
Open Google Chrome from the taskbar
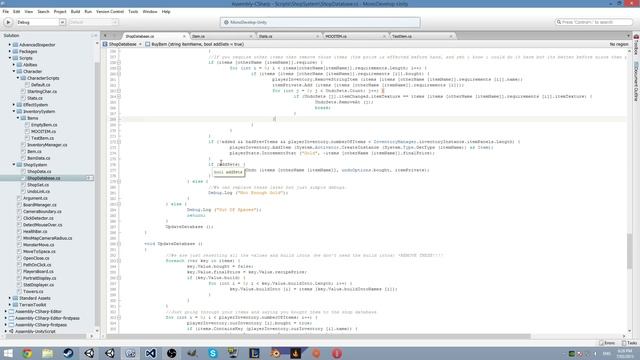(x=27, y=353)
